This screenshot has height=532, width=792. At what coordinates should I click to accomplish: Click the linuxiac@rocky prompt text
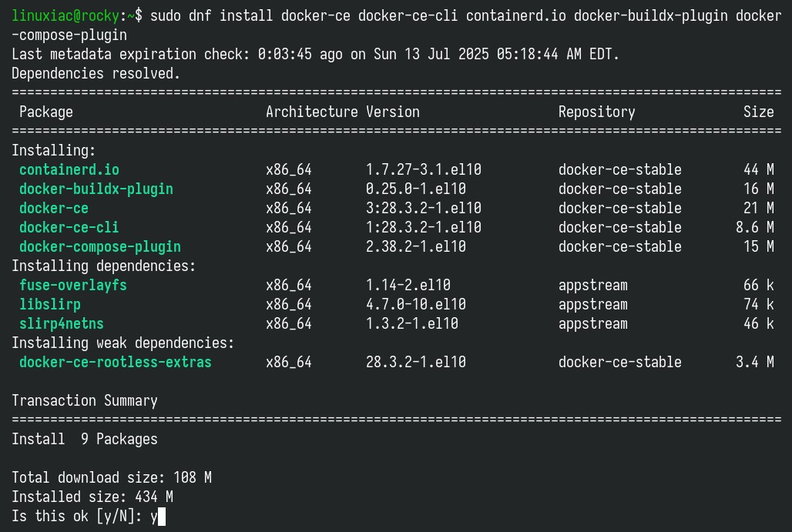coord(65,16)
